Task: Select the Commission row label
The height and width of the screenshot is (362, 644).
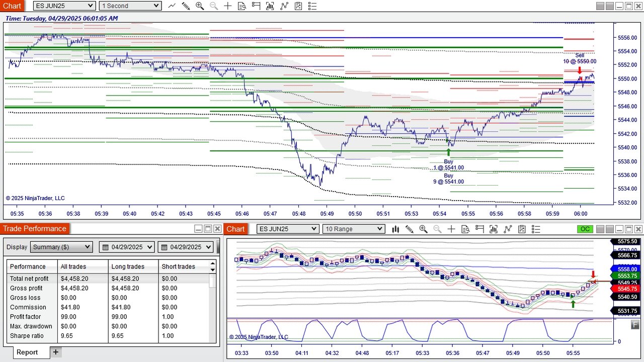Action: tap(28, 307)
